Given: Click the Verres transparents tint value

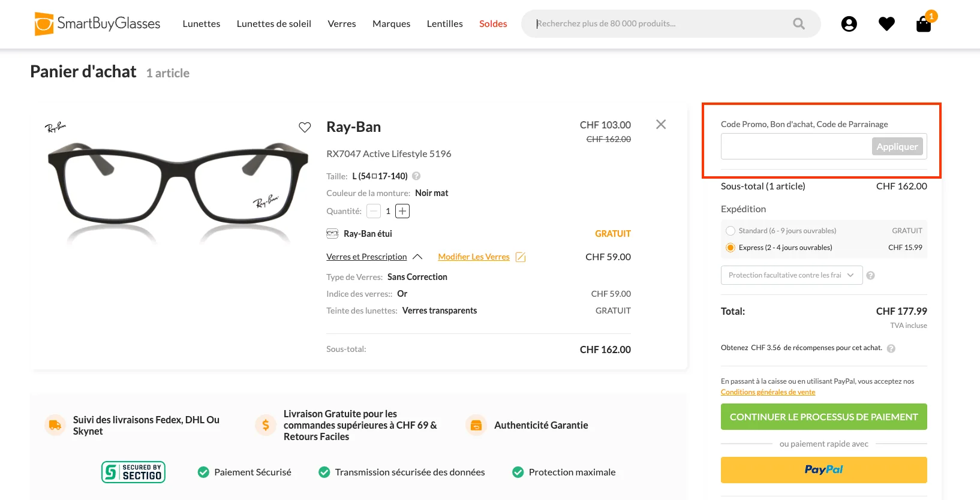Looking at the screenshot, I should click(x=440, y=311).
